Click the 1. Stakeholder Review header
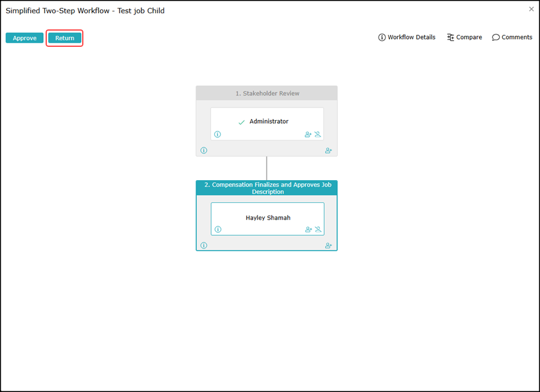 point(267,94)
